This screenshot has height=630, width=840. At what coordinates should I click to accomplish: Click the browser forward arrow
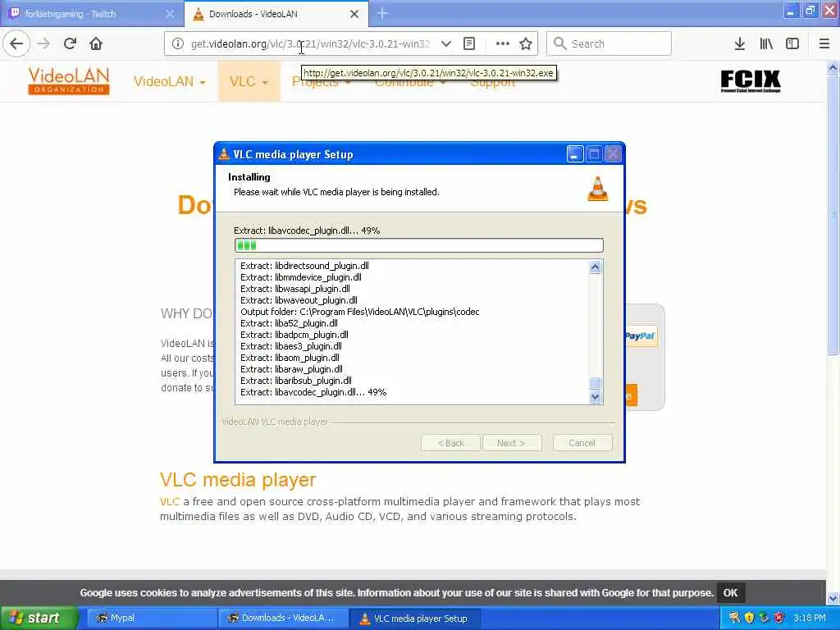point(44,43)
